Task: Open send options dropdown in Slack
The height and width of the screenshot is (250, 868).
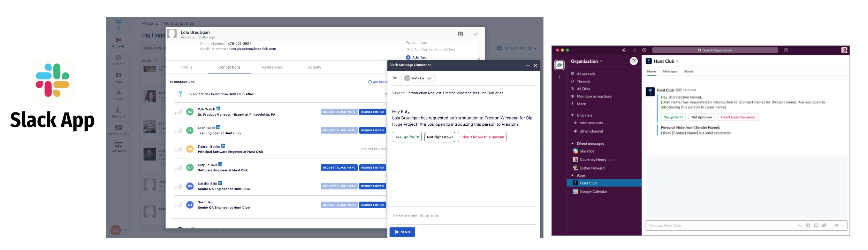Action: point(844,226)
